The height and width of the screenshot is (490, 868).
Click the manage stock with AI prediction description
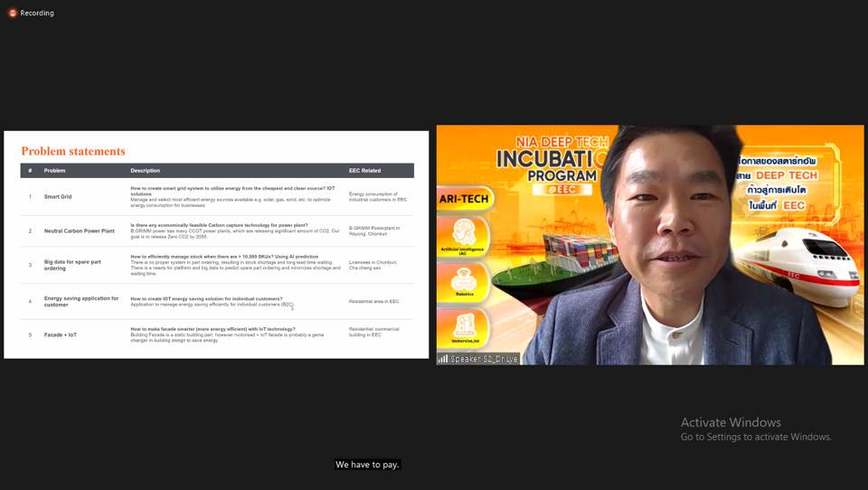coord(235,265)
